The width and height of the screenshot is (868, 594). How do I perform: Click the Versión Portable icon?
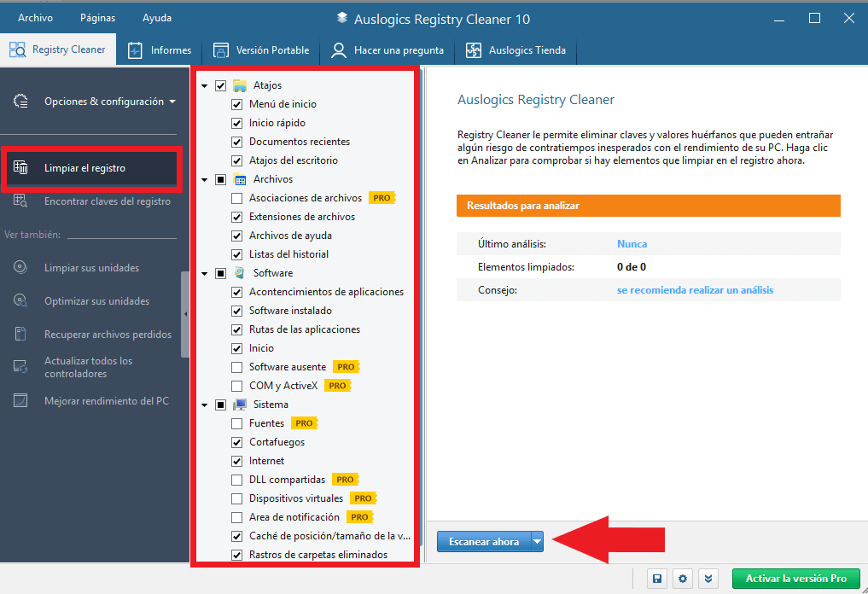pyautogui.click(x=221, y=50)
